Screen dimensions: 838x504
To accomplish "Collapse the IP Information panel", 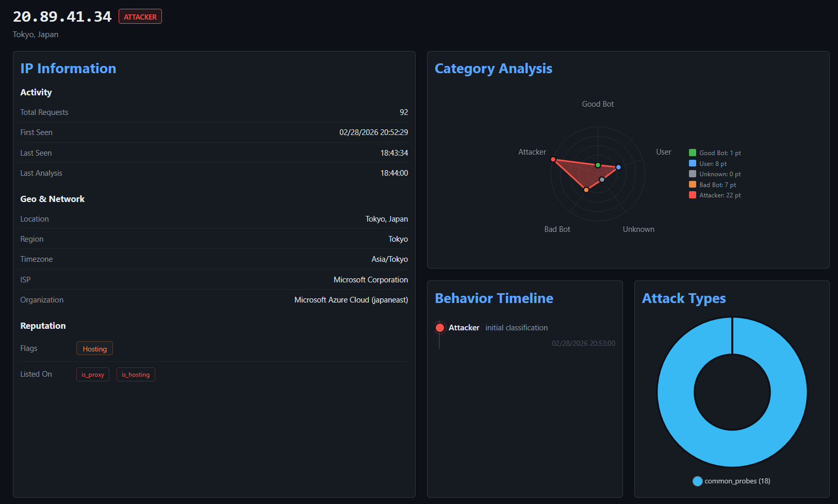I will coord(68,68).
